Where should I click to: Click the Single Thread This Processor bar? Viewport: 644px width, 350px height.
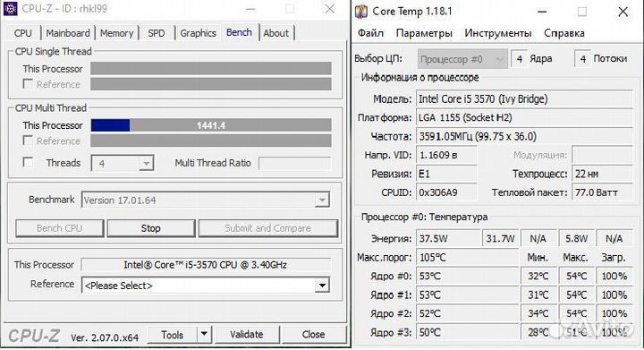click(x=211, y=69)
